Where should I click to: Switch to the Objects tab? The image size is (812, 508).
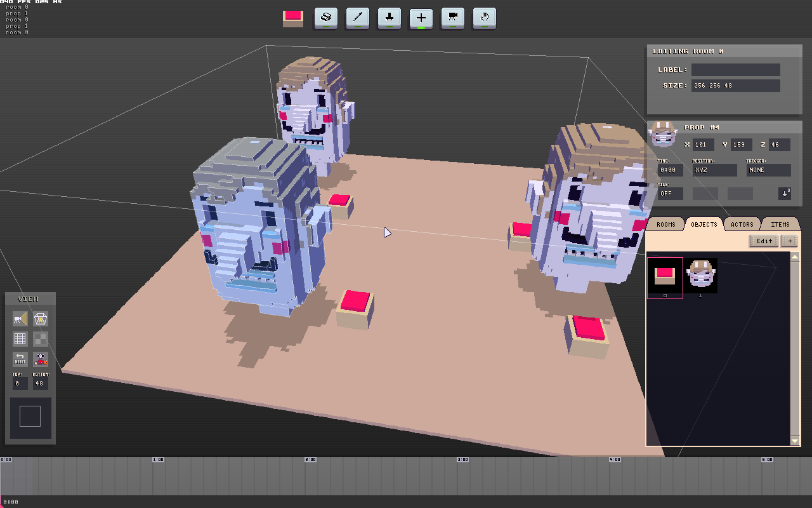(x=704, y=224)
